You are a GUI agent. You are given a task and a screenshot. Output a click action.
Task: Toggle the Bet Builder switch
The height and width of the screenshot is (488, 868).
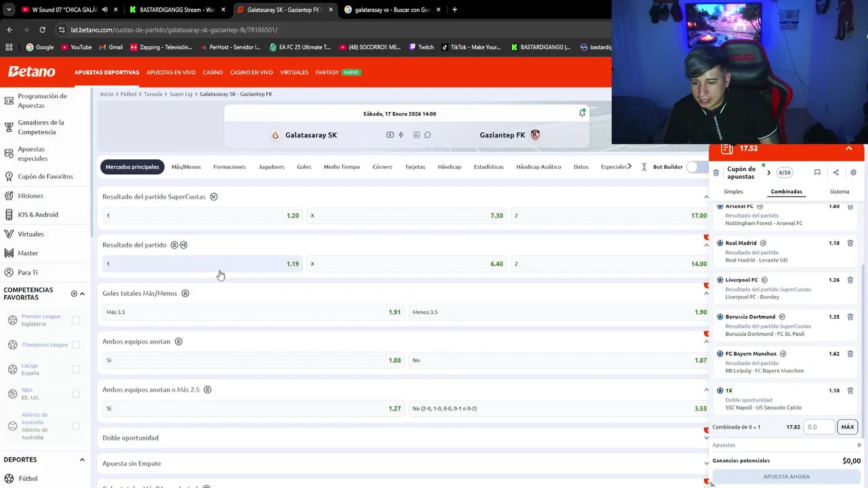[696, 167]
